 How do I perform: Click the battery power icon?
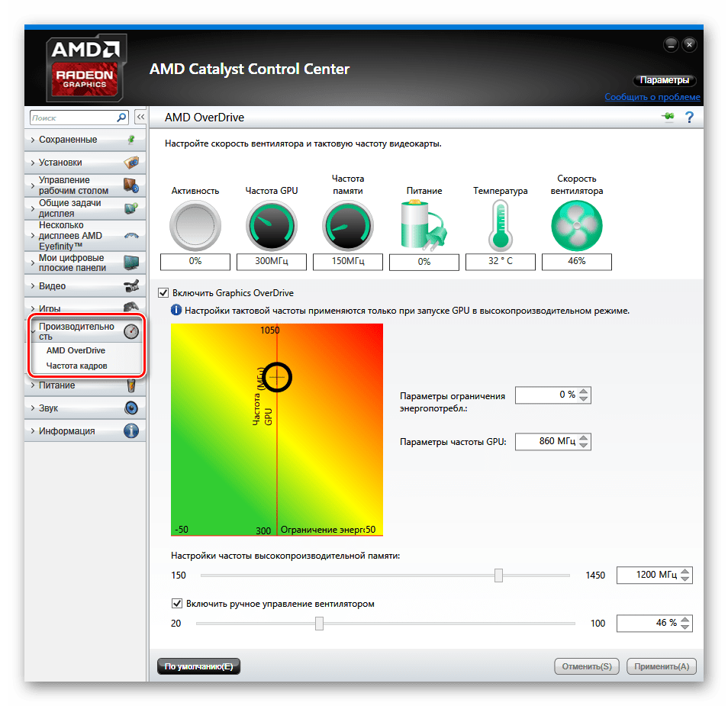424,225
